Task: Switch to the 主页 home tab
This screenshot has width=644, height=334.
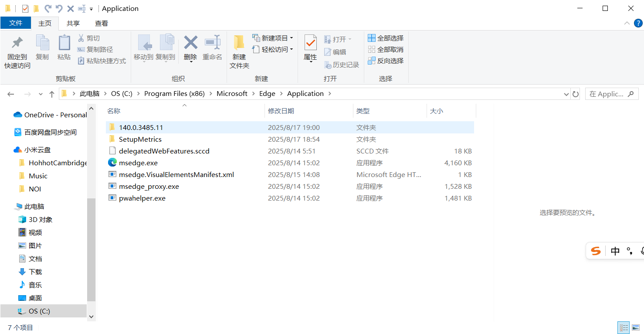Action: (x=45, y=24)
